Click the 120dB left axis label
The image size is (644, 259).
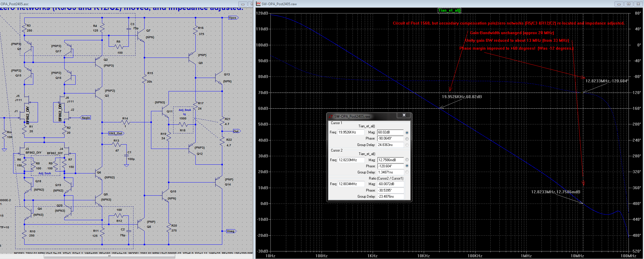262,13
